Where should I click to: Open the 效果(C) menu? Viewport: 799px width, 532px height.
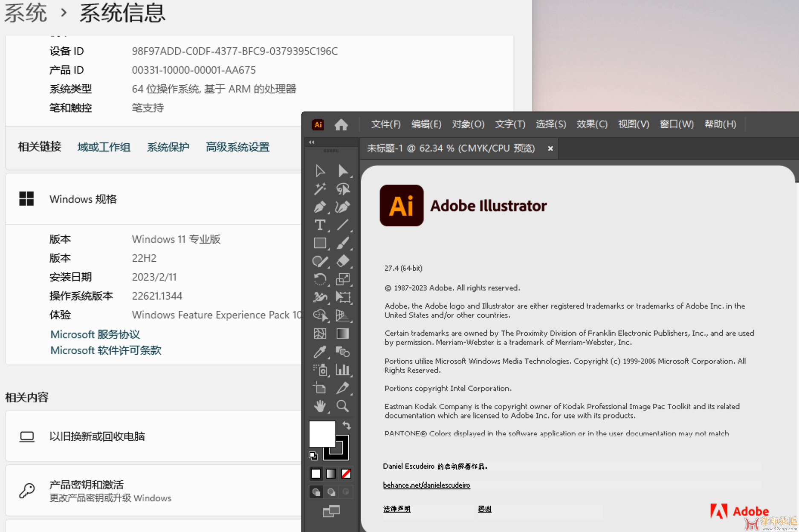(592, 124)
